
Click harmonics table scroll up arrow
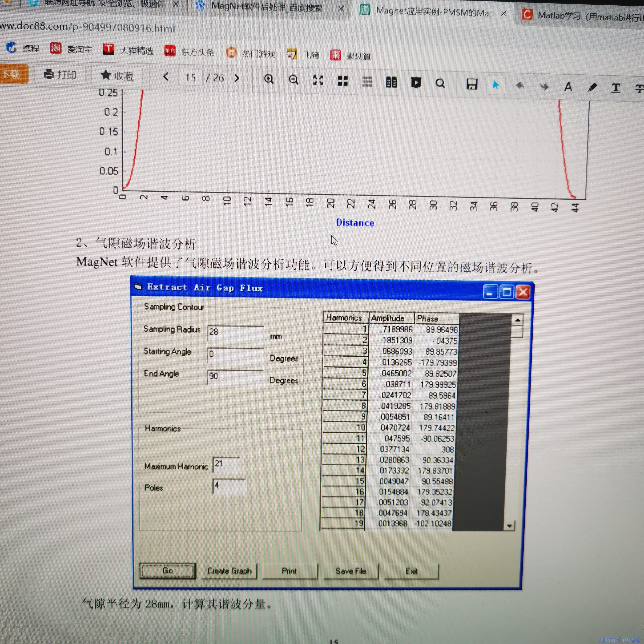[517, 320]
